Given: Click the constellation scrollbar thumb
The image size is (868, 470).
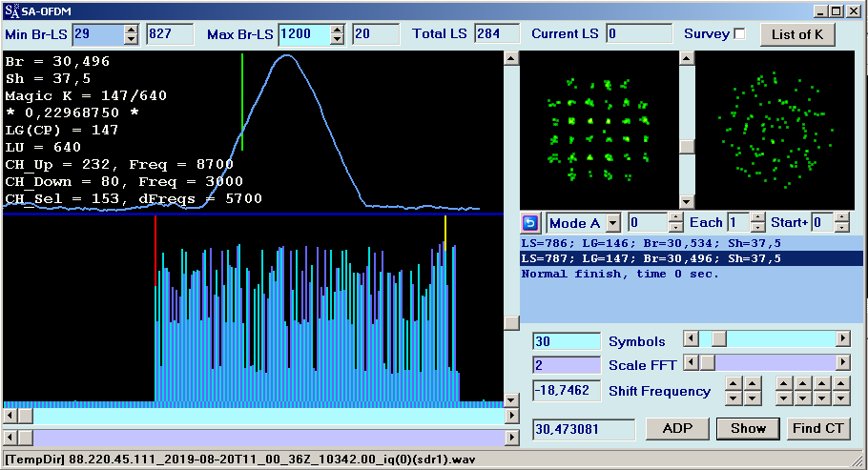Looking at the screenshot, I should pyautogui.click(x=687, y=146).
